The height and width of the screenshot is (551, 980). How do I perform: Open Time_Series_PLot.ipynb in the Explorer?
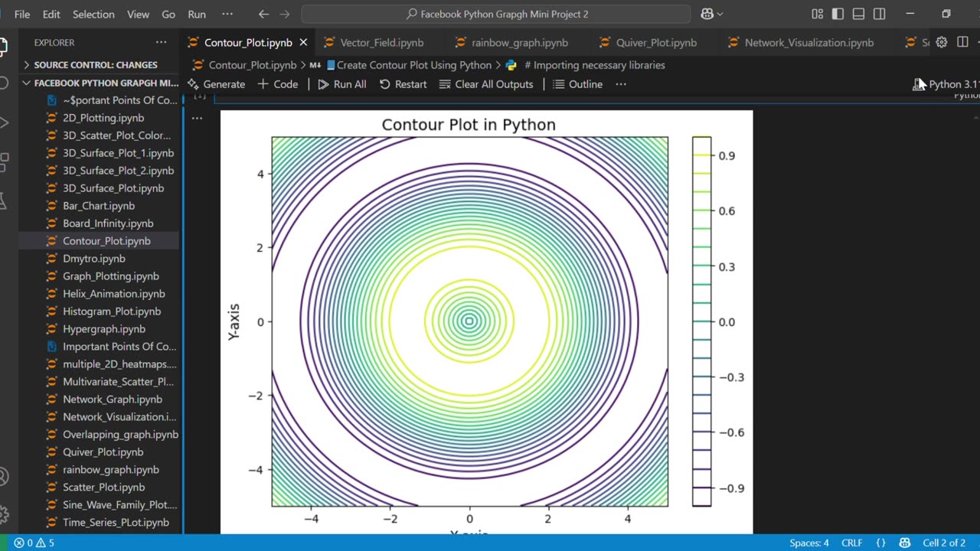tap(116, 523)
